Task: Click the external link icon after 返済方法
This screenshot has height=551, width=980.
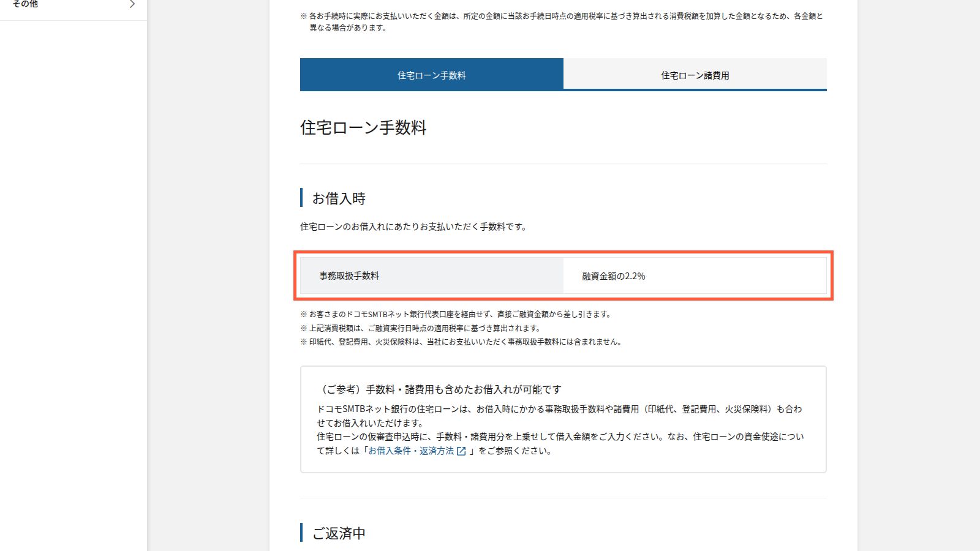Action: coord(461,451)
